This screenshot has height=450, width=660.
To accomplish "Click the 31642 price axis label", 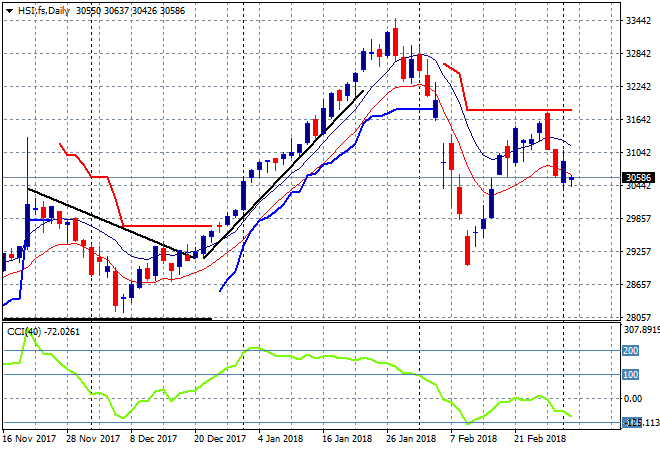I will (x=638, y=120).
